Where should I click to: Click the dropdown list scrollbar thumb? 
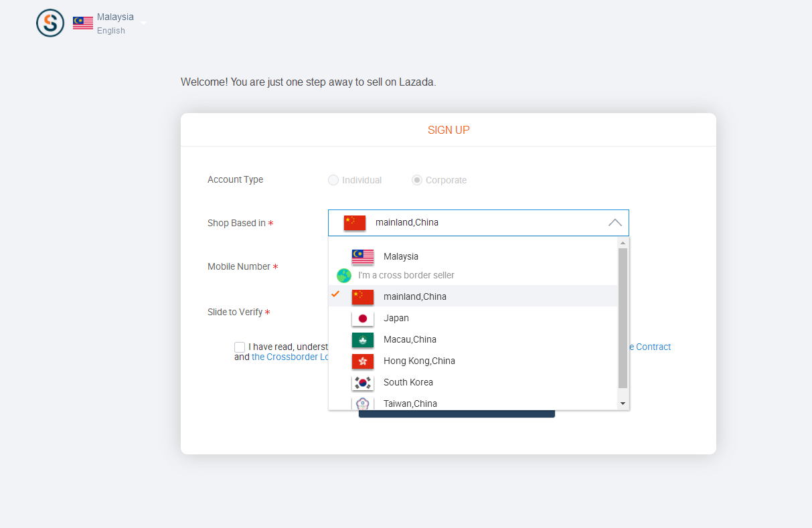coord(623,318)
